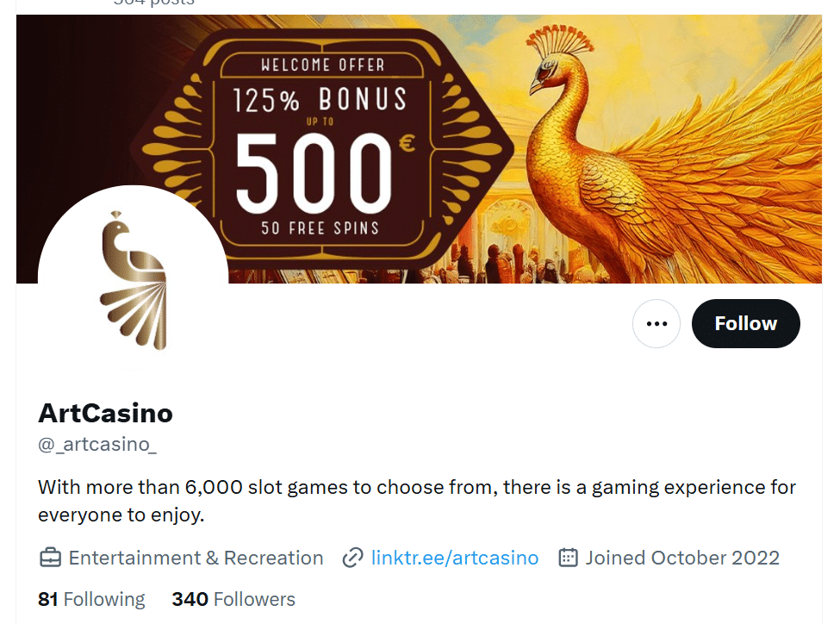The height and width of the screenshot is (624, 840).
Task: Click the Joined October 2022 text
Action: [x=681, y=558]
